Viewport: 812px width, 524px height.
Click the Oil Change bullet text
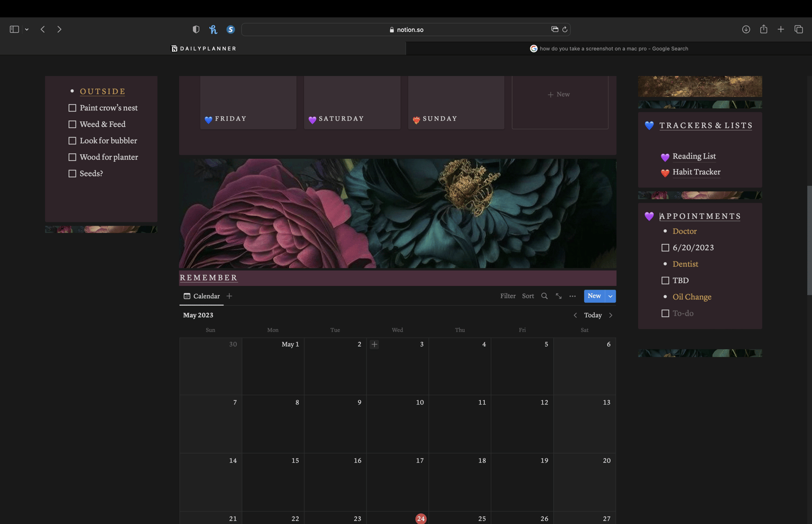coord(692,297)
